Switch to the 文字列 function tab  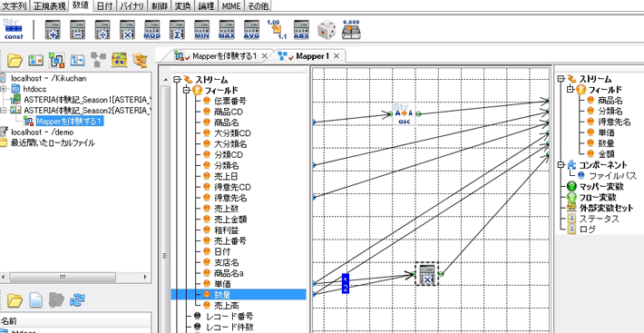(x=15, y=6)
